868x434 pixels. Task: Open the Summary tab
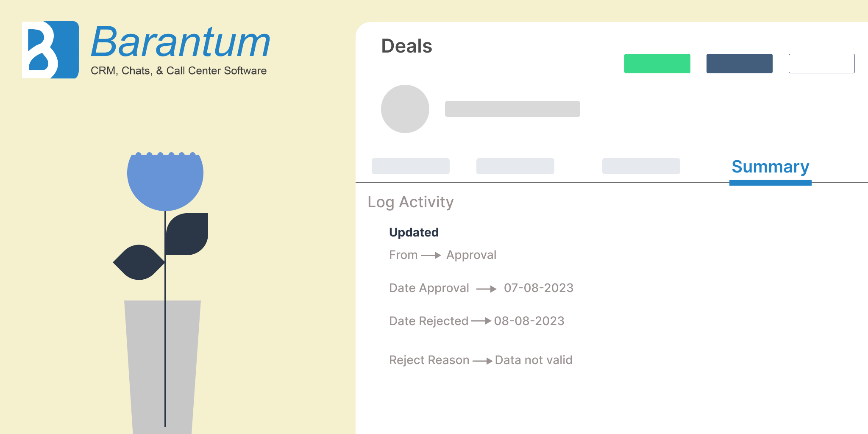pyautogui.click(x=771, y=167)
